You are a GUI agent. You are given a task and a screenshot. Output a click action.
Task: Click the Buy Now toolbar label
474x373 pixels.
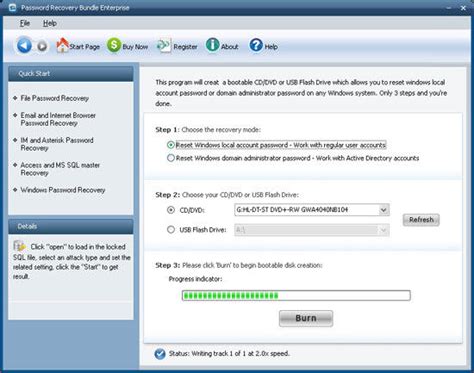(135, 47)
